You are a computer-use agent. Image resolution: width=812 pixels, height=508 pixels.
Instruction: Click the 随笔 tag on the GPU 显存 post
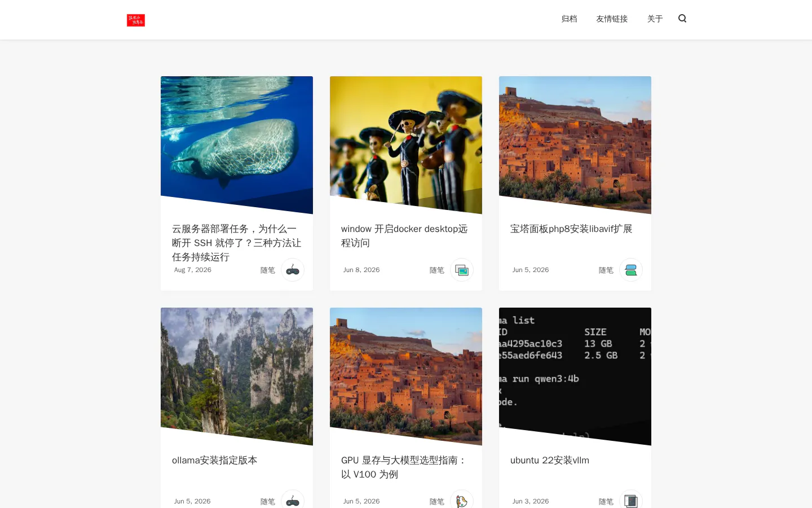(x=437, y=501)
